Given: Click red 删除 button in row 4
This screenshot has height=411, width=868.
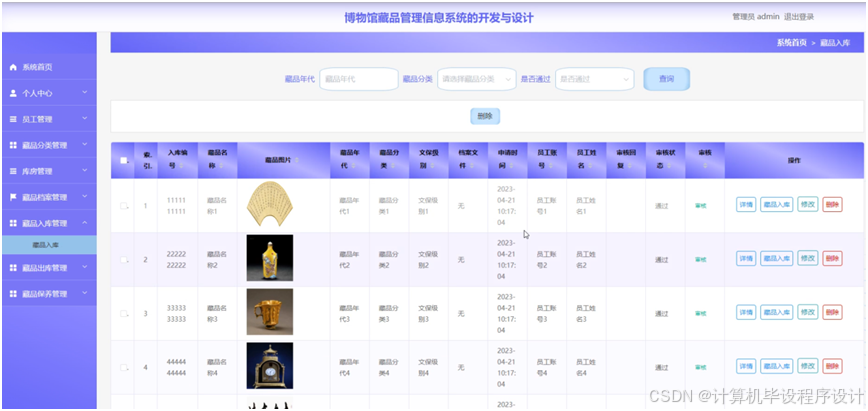Looking at the screenshot, I should (832, 366).
